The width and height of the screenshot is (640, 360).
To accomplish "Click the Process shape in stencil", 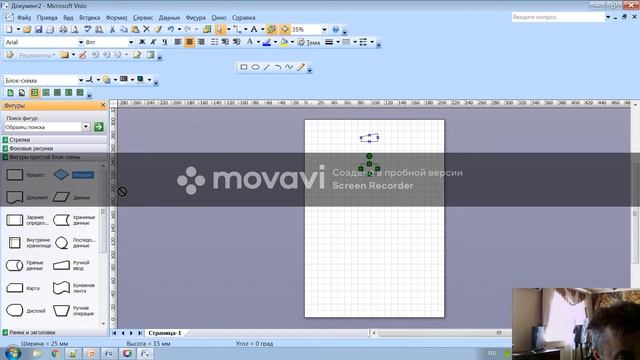I will tap(15, 175).
